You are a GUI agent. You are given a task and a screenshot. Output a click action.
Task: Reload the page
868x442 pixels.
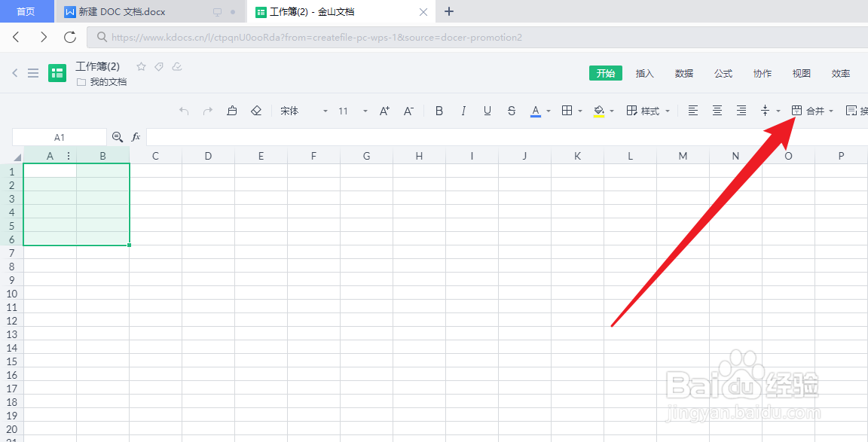[x=70, y=37]
